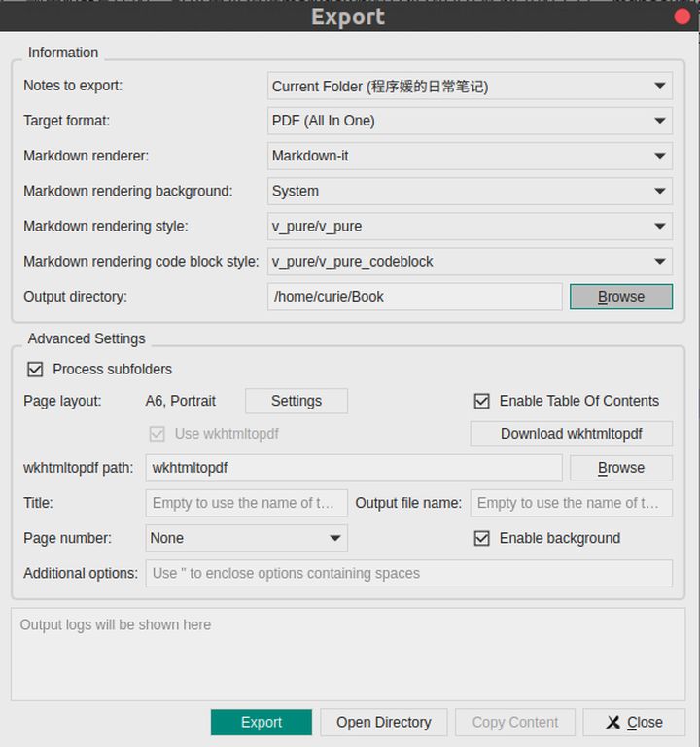Click the Output directory field
The width and height of the screenshot is (700, 747).
coord(414,297)
